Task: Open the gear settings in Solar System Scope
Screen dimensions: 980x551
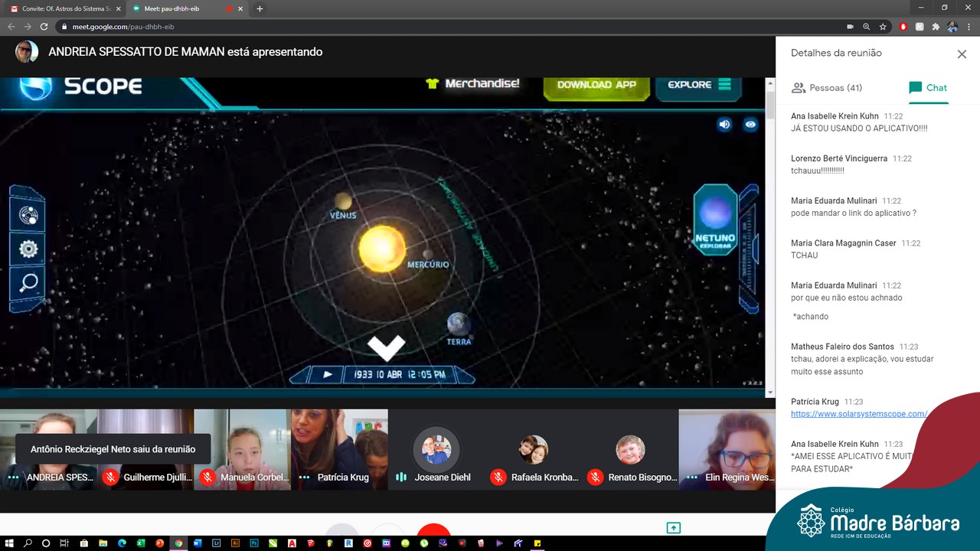Action: 28,249
